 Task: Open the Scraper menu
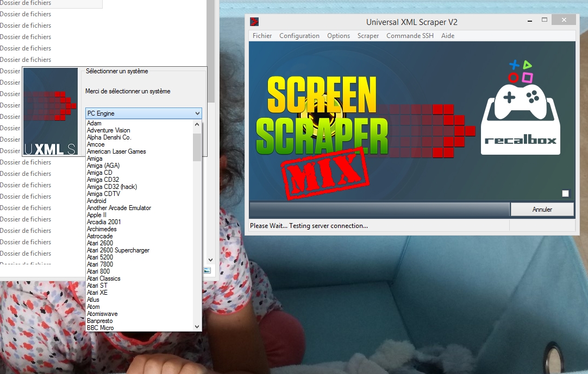368,36
